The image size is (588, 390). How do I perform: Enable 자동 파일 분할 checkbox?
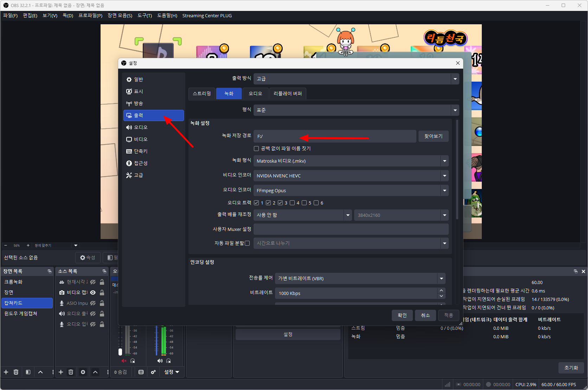tap(247, 243)
